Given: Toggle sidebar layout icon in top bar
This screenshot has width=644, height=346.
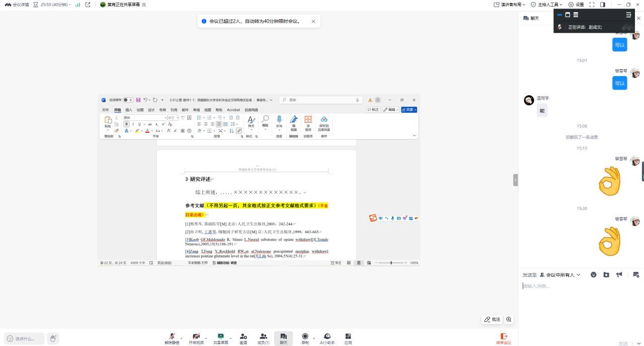Looking at the screenshot, I should pos(602,5).
